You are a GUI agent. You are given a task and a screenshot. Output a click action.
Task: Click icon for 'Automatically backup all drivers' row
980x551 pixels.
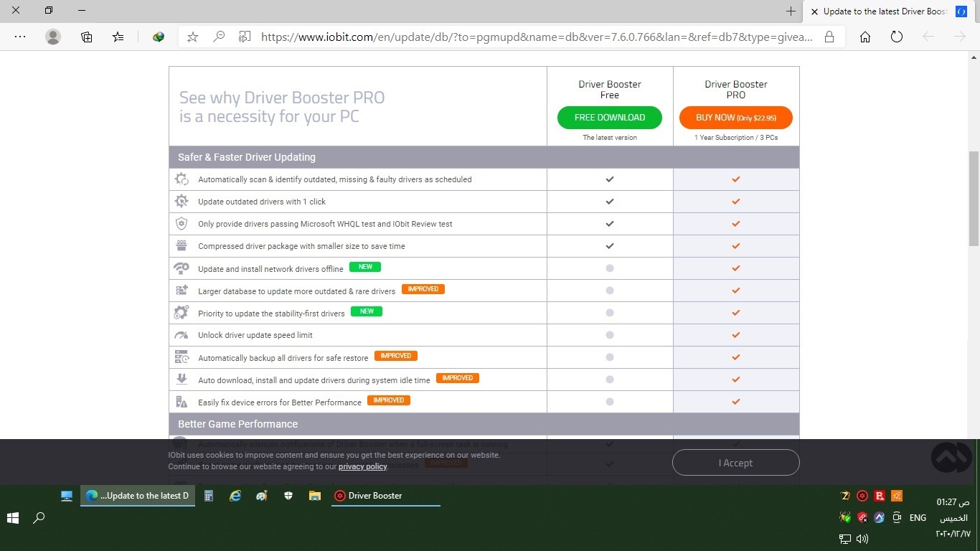[182, 357]
